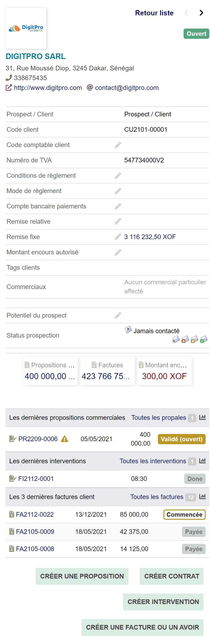The width and height of the screenshot is (210, 644).
Task: Open invoice FA2112-0022
Action: pos(35,515)
